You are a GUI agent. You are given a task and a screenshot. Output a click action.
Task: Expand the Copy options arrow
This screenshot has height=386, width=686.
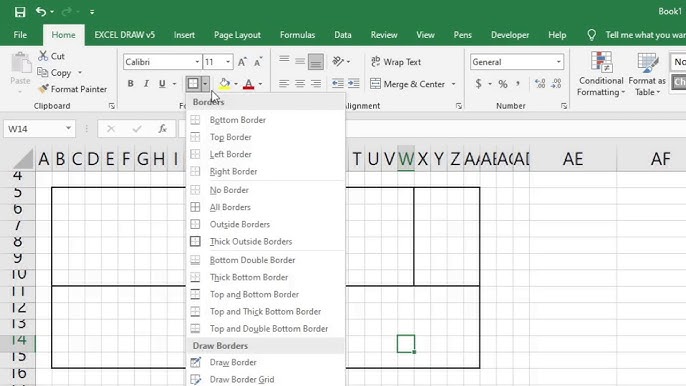click(x=80, y=73)
